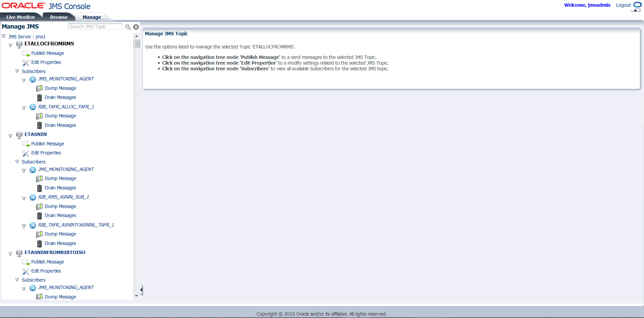Click Drain Messages under RIB_TAFR_ALLOC_TAFR_1
This screenshot has width=644, height=318.
(60, 125)
